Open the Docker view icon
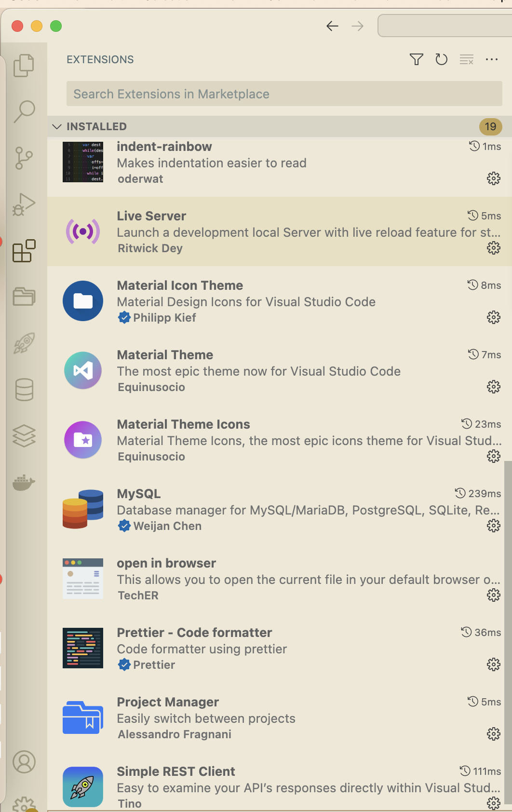 tap(24, 482)
